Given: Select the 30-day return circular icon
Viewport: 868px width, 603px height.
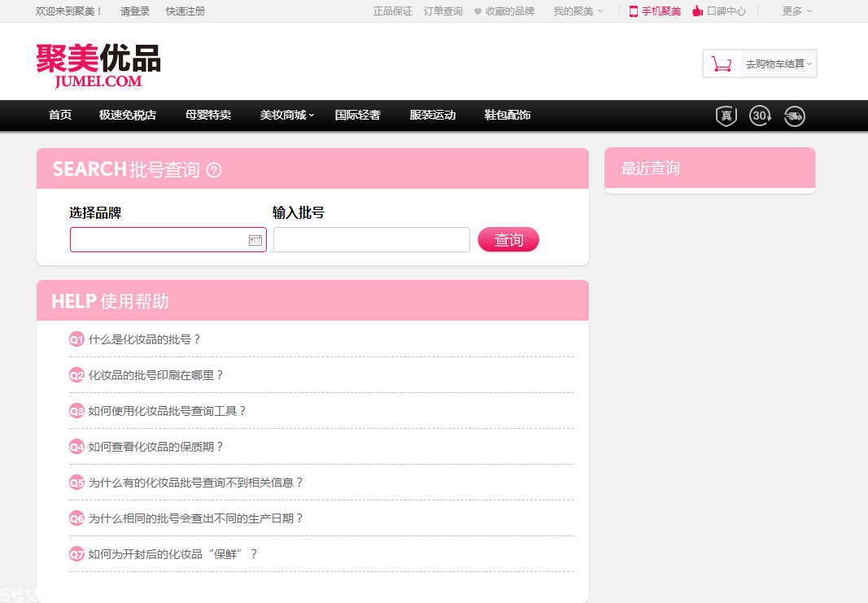Looking at the screenshot, I should [760, 116].
